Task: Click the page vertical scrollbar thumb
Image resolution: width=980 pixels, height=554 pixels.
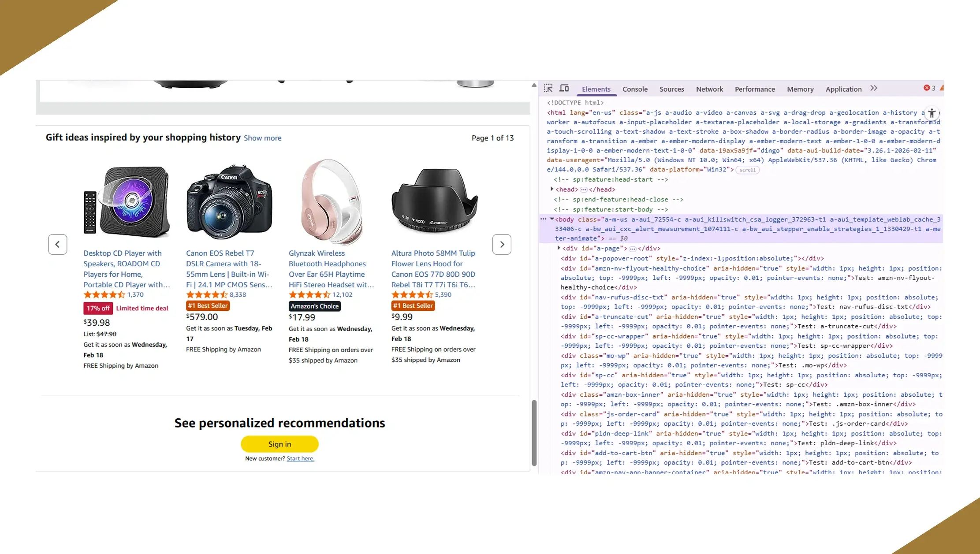Action: coord(534,432)
